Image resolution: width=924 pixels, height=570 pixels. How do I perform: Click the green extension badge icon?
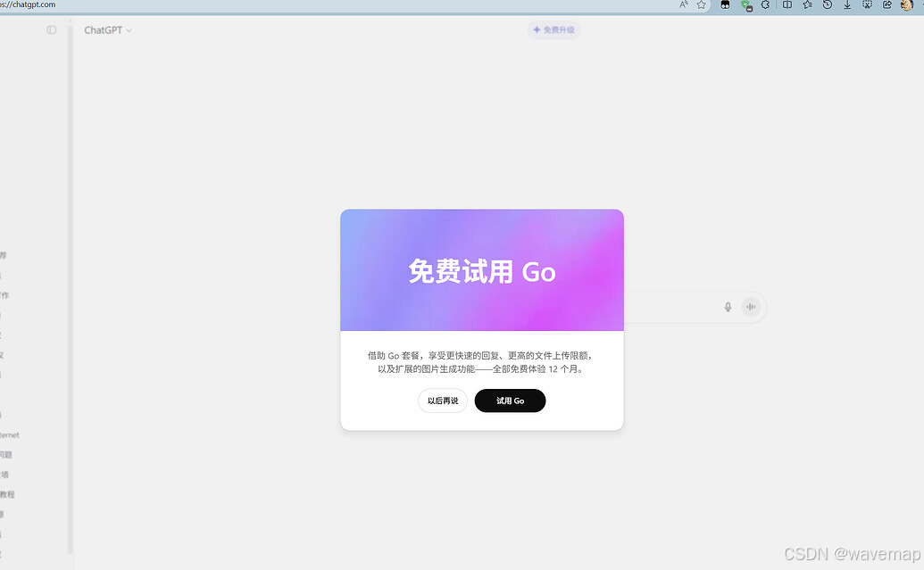745,5
